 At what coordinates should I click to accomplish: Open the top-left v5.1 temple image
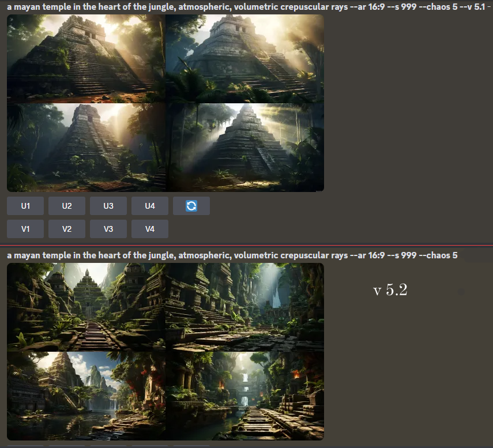[x=86, y=59]
